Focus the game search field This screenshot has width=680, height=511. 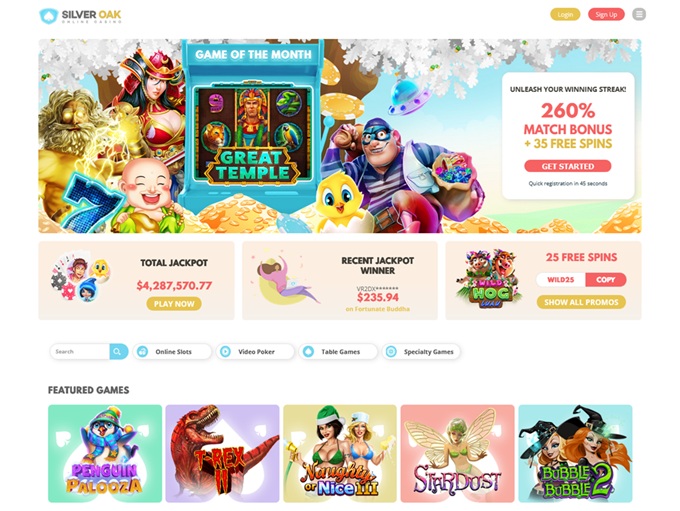(x=80, y=351)
